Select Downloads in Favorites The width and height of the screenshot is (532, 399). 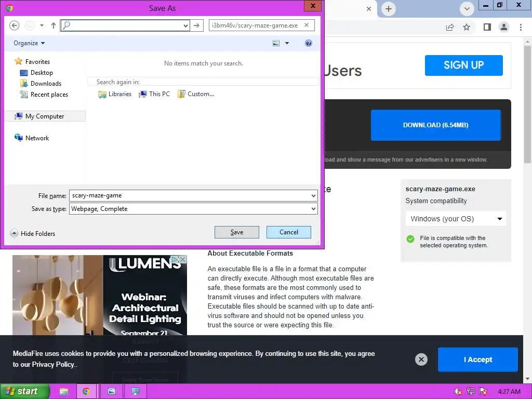click(x=41, y=84)
